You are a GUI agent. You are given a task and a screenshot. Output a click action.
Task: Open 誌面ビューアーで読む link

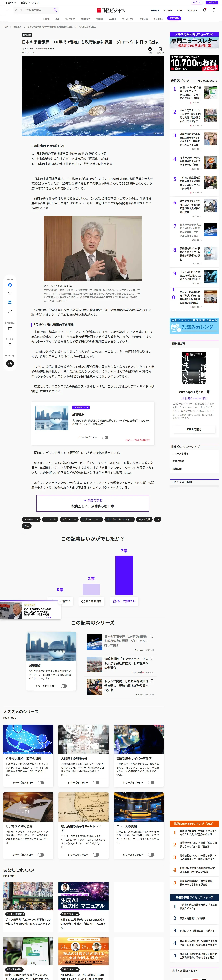pyautogui.click(x=194, y=398)
